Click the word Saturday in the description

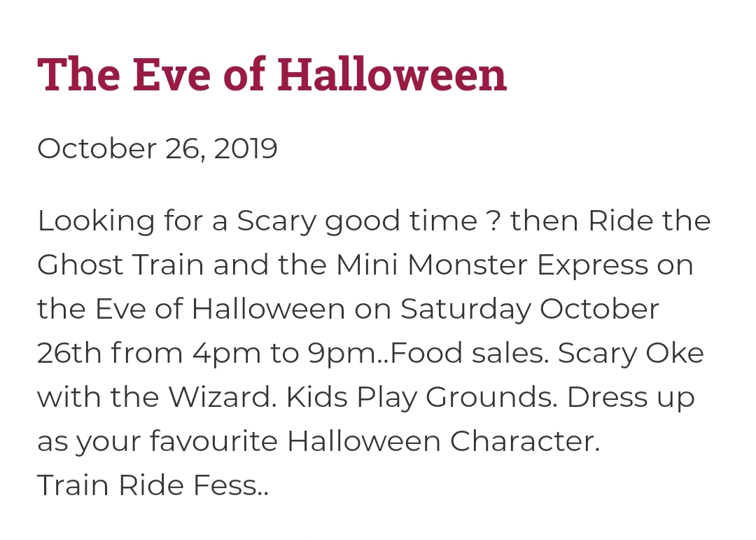[x=465, y=310]
